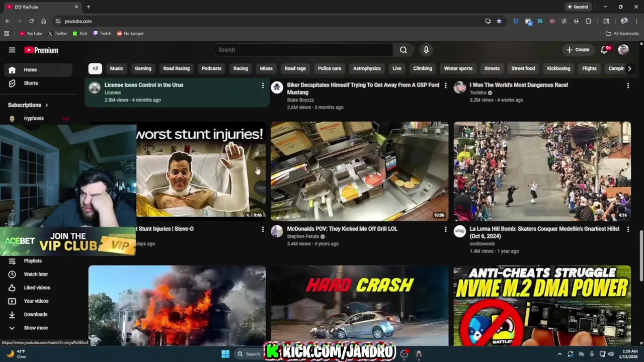
Task: Show hidden system tray icons
Action: (559, 354)
